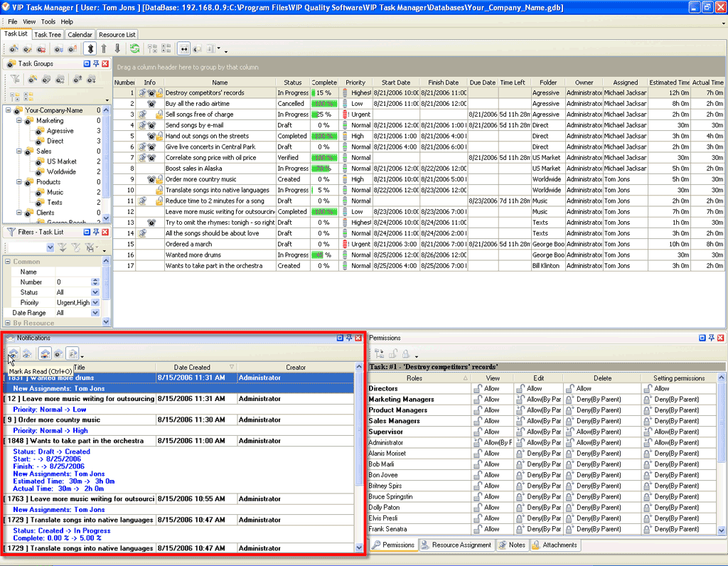Collapse the Your-Company-Name tree node
Screen dimensions: 728x566
[9, 110]
